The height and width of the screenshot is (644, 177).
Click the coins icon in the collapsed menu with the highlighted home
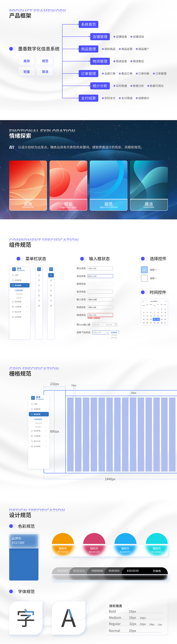click(51, 306)
